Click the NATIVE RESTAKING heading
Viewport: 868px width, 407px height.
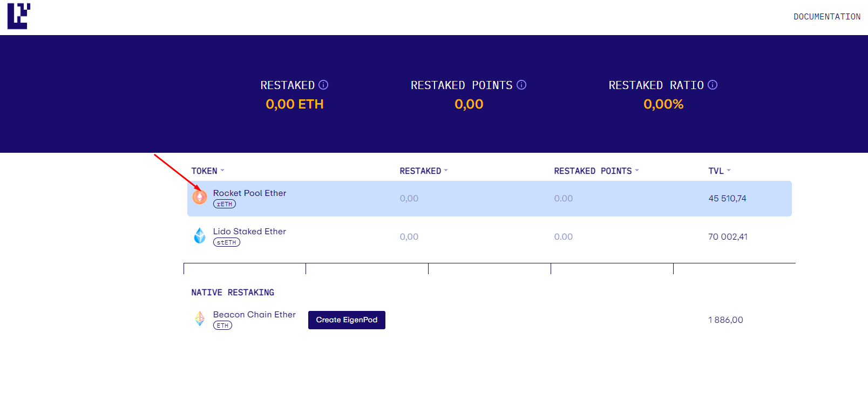pos(233,293)
